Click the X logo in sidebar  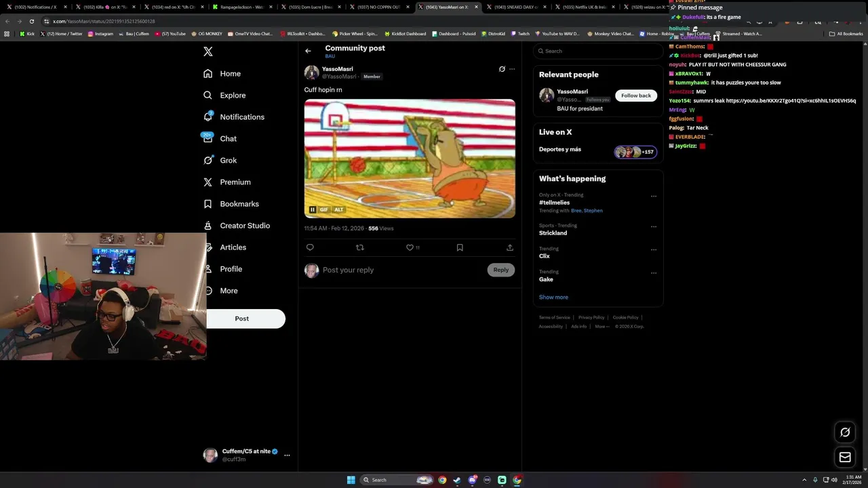pyautogui.click(x=208, y=52)
